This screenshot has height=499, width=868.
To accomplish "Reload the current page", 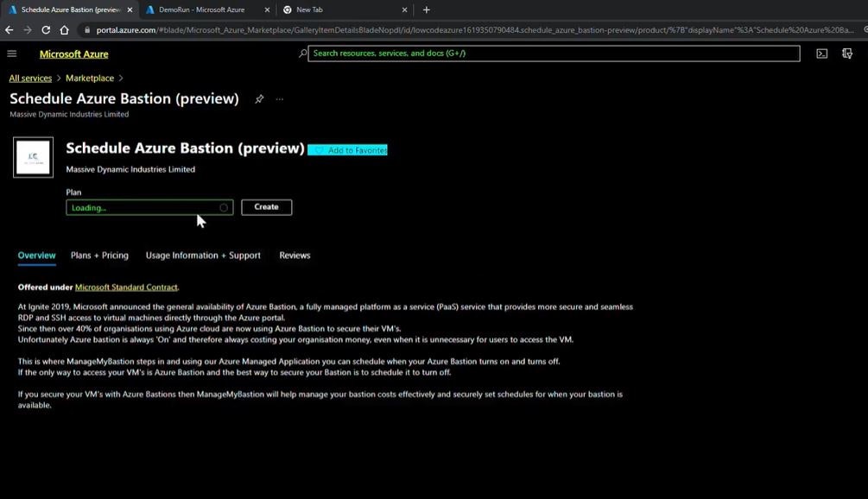I will pyautogui.click(x=46, y=30).
